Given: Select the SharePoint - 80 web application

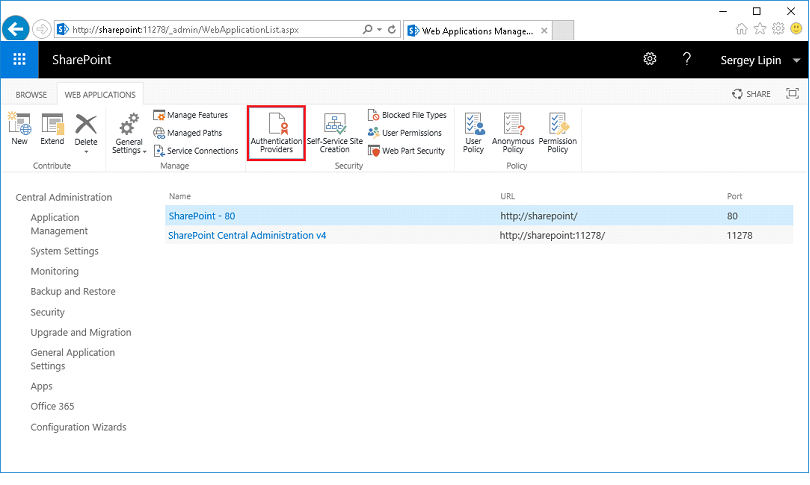Looking at the screenshot, I should pyautogui.click(x=201, y=215).
